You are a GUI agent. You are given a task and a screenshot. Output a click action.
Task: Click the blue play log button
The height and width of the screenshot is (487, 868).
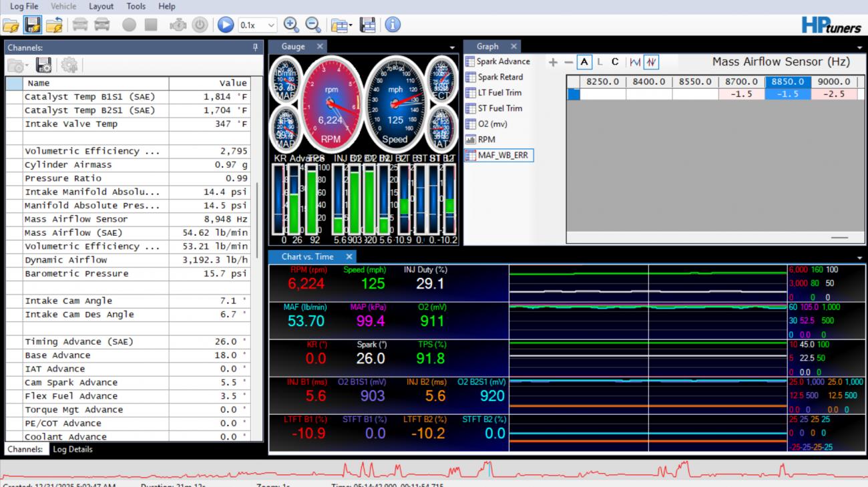226,25
